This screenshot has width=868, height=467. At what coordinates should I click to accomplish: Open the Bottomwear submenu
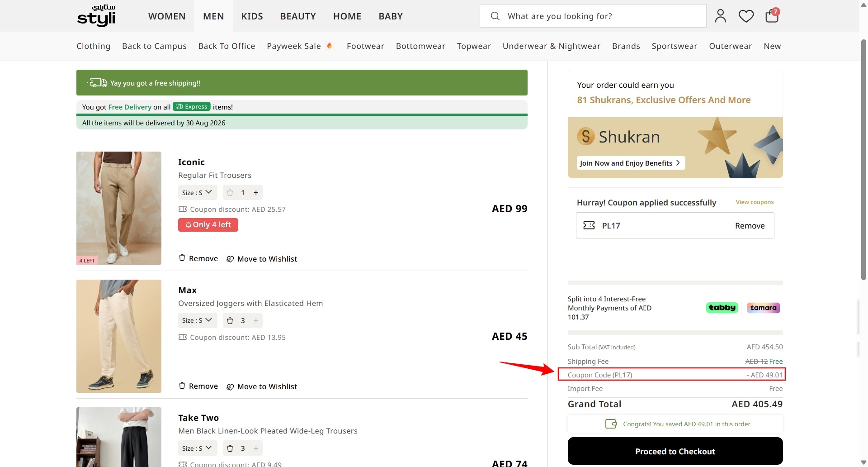click(420, 46)
